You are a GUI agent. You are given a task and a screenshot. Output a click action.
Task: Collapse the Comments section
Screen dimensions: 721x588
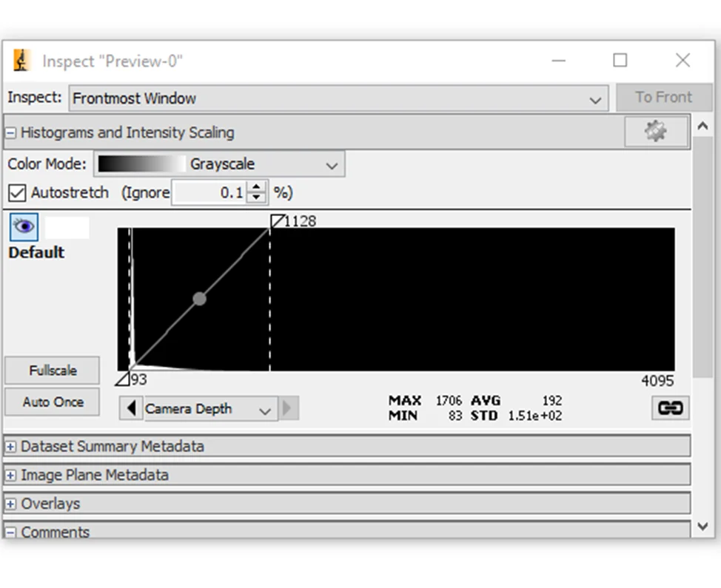[x=10, y=533]
